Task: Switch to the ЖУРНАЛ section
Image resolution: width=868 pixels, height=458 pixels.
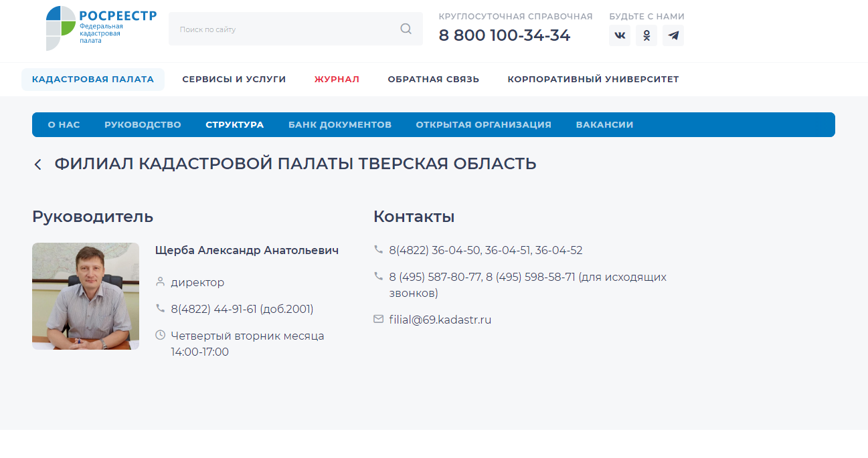Action: [x=337, y=79]
